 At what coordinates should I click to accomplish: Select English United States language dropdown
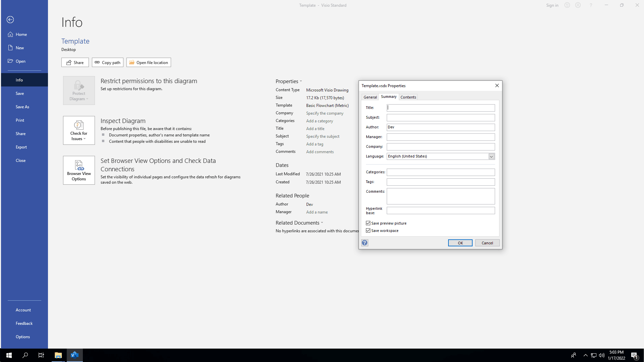tap(491, 156)
